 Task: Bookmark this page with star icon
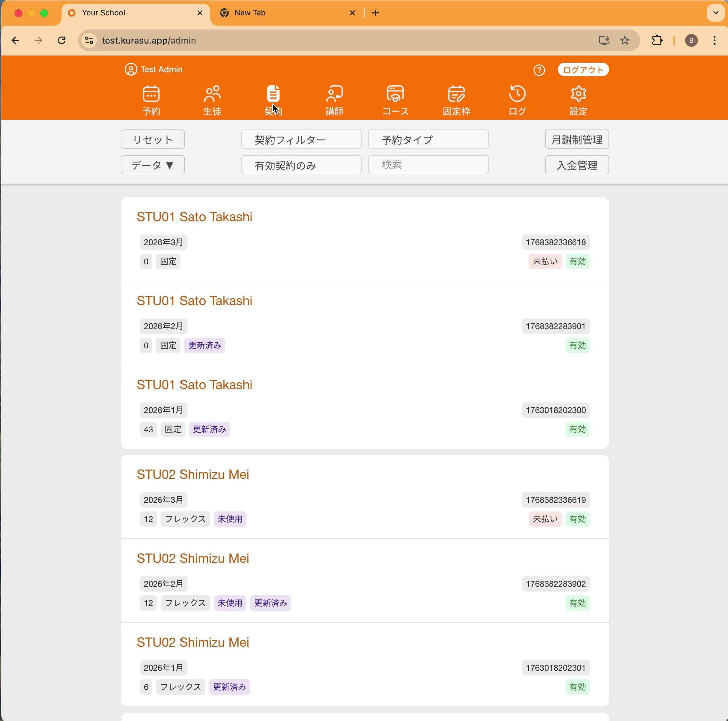(625, 40)
